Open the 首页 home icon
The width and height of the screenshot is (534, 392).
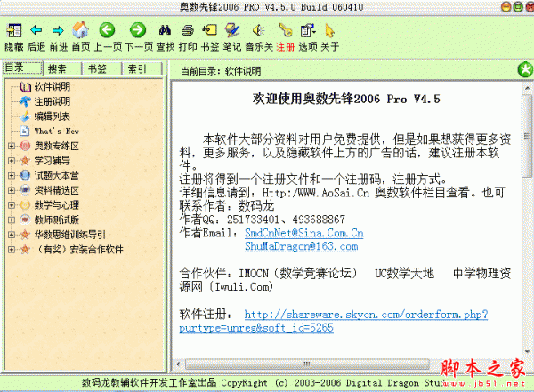(80, 30)
